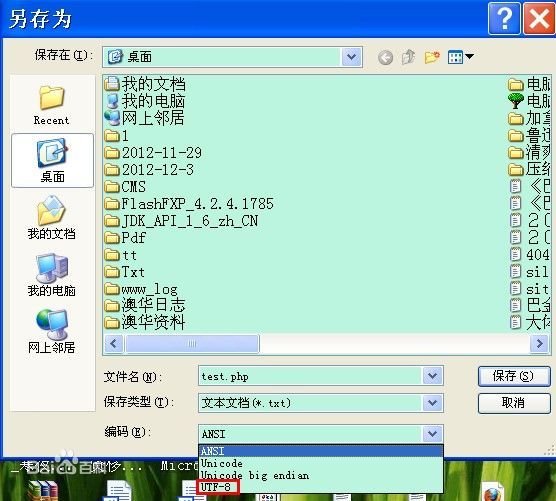
Task: Click the 取消 button
Action: click(514, 403)
